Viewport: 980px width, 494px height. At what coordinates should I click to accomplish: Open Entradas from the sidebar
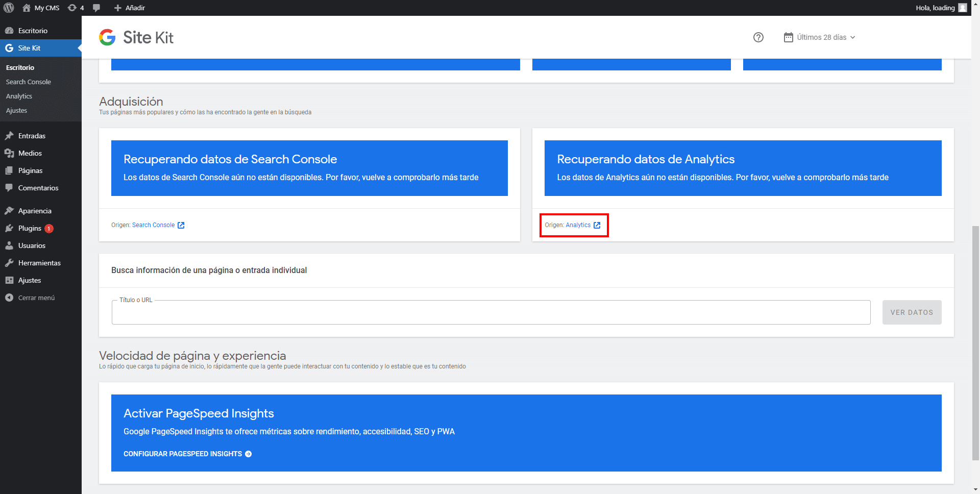point(41,136)
